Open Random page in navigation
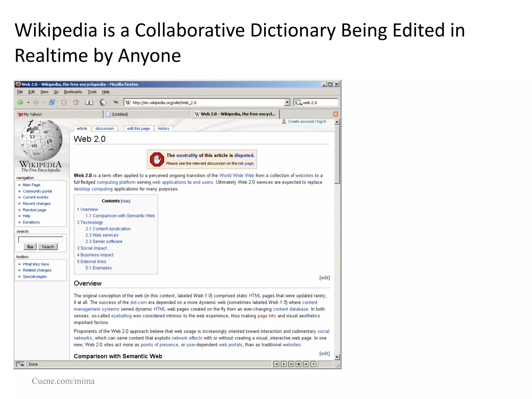The width and height of the screenshot is (532, 399). (x=34, y=210)
